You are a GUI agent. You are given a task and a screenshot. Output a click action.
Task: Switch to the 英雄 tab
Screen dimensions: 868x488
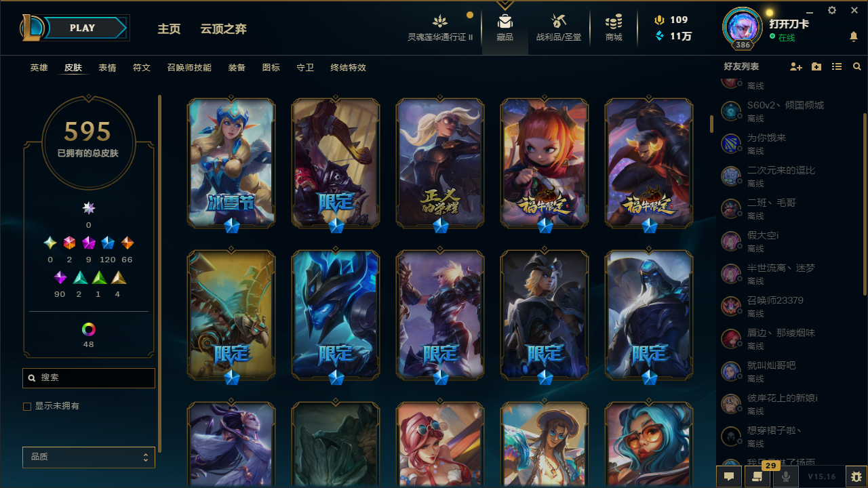pos(39,68)
